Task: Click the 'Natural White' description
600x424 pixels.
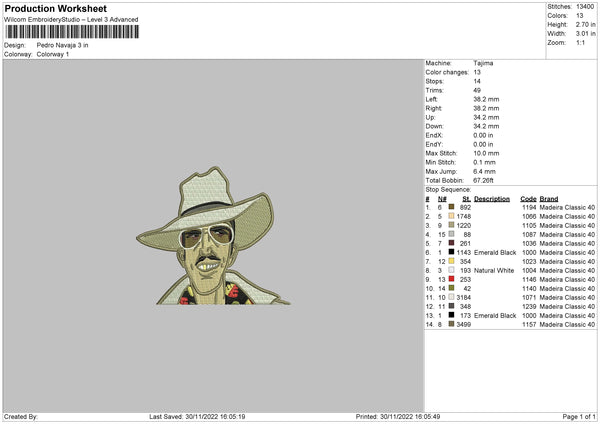Action: pos(494,271)
